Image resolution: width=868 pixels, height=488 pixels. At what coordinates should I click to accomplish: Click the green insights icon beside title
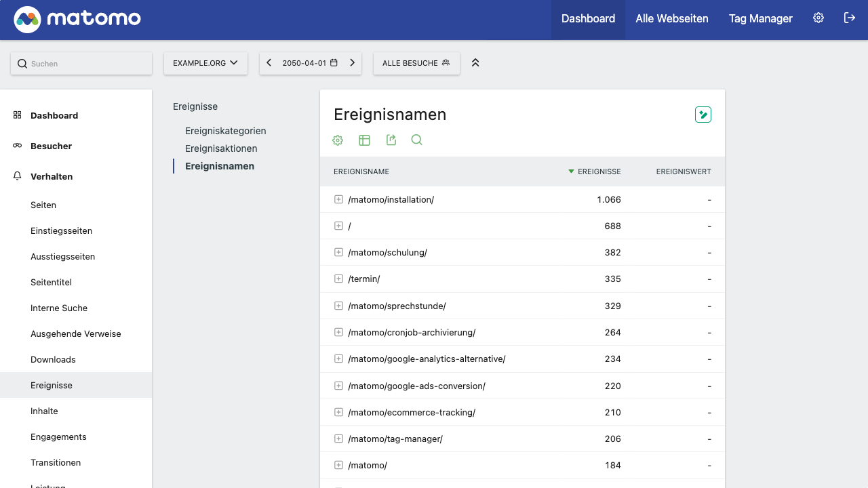pyautogui.click(x=703, y=115)
